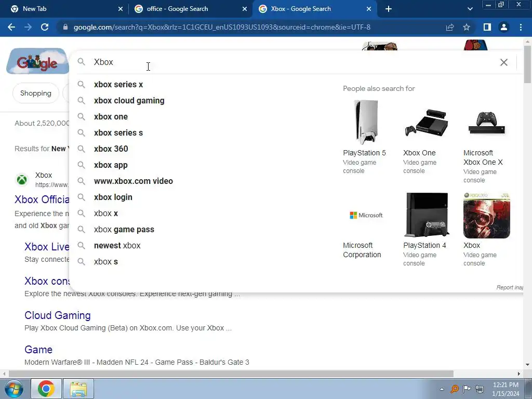Click the Action Center flag icon
Viewport: 532px width, 399px height.
(x=467, y=389)
